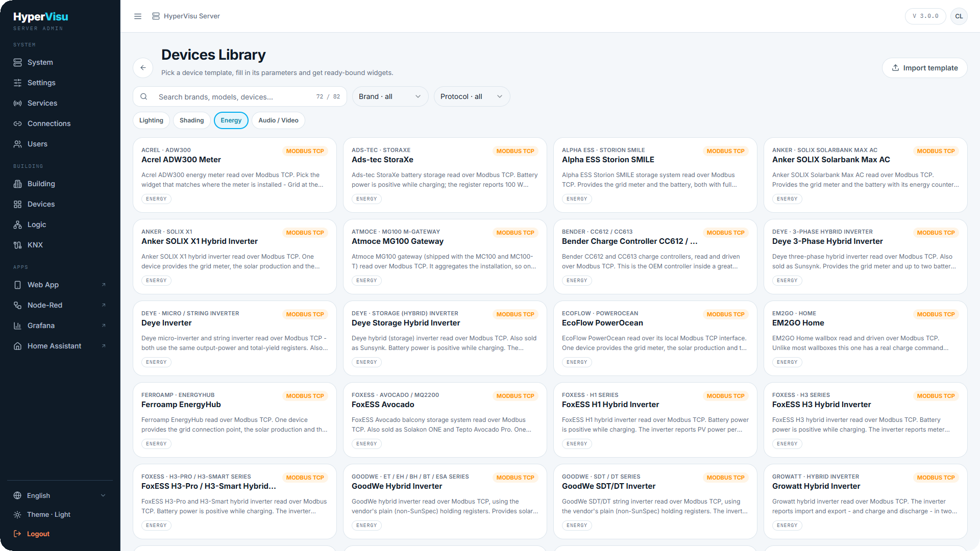Open the Devices grid icon in the sidebar
Screen dimensions: 980x551
[18, 204]
